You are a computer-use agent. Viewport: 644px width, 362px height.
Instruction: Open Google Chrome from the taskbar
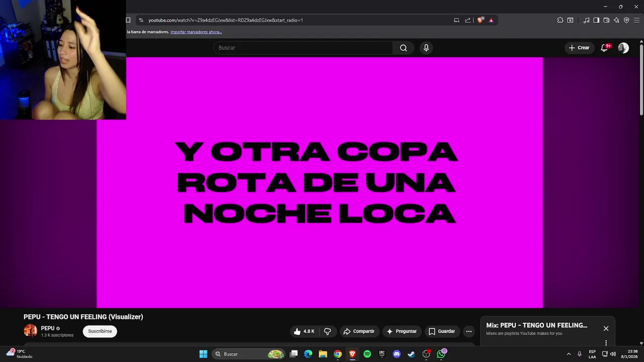point(338,354)
